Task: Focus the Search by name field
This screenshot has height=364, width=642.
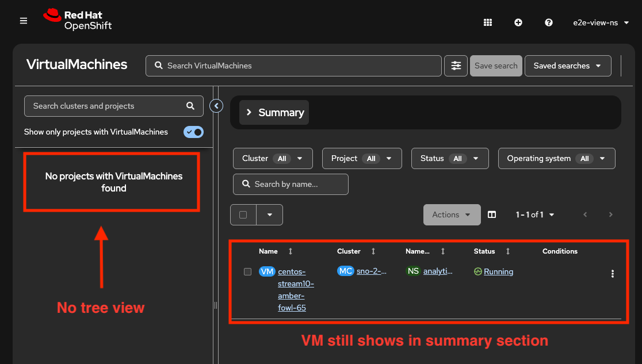Action: click(291, 184)
